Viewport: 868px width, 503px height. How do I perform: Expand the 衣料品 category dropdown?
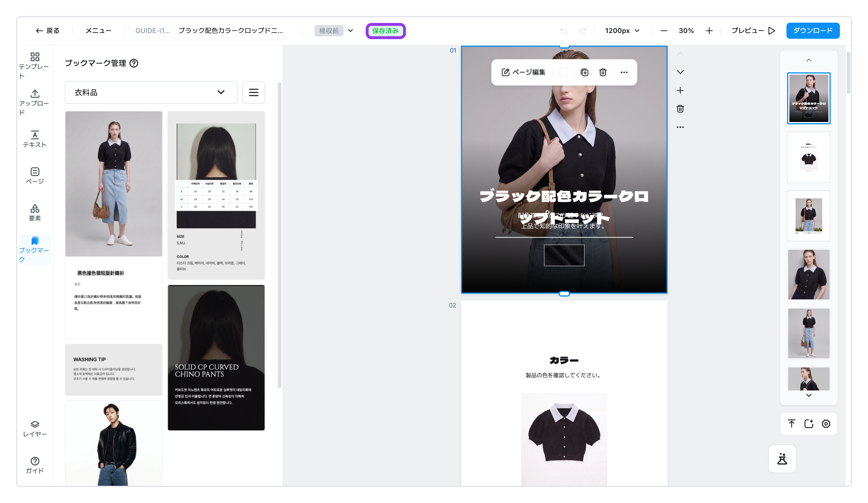tap(151, 92)
